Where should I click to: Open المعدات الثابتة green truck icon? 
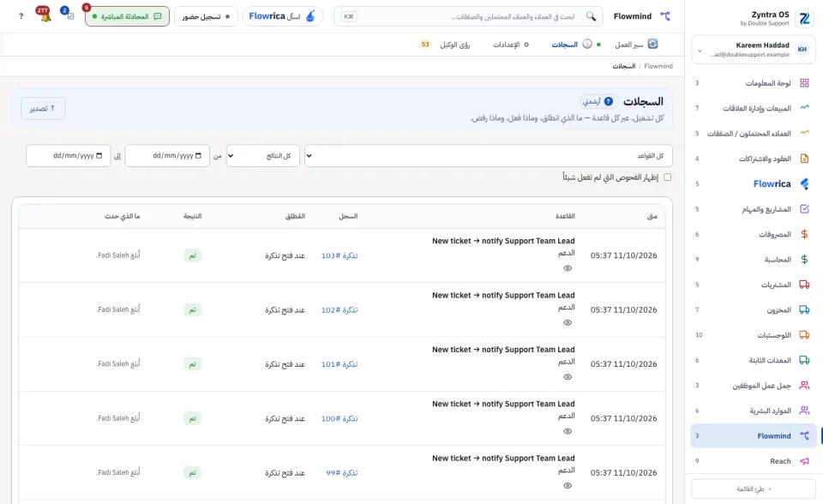point(804,360)
